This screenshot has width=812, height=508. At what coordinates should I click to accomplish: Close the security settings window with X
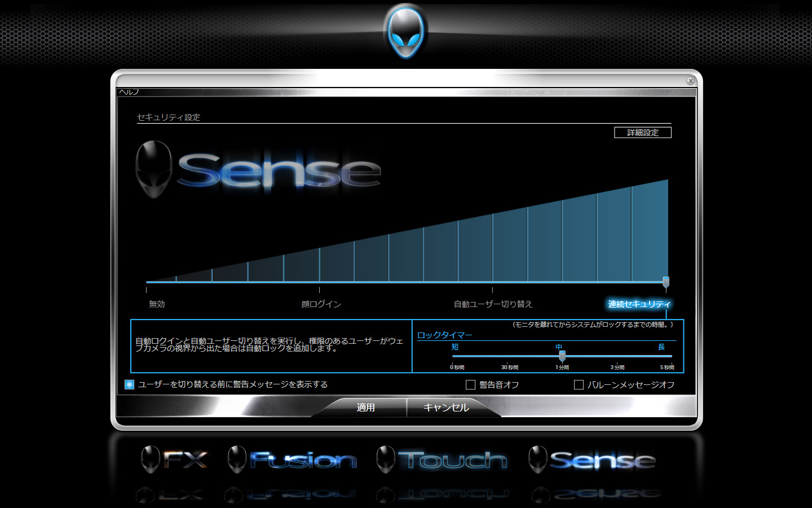[690, 81]
